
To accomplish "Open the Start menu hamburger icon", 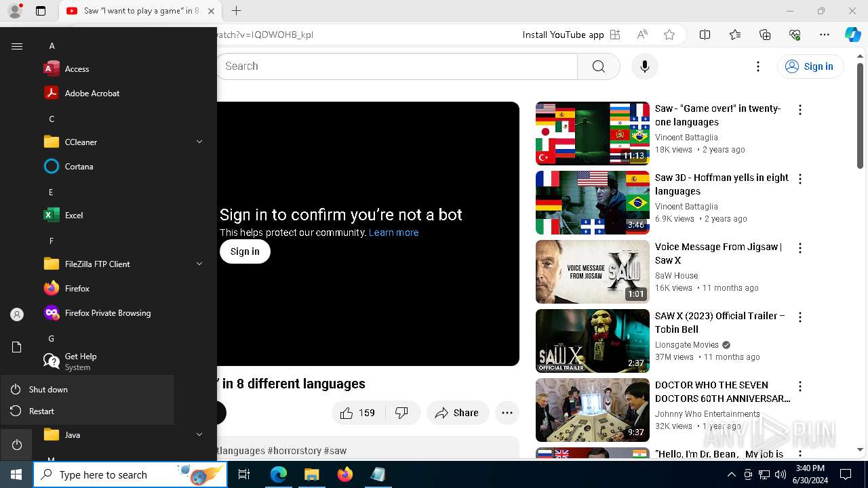I will click(x=17, y=46).
